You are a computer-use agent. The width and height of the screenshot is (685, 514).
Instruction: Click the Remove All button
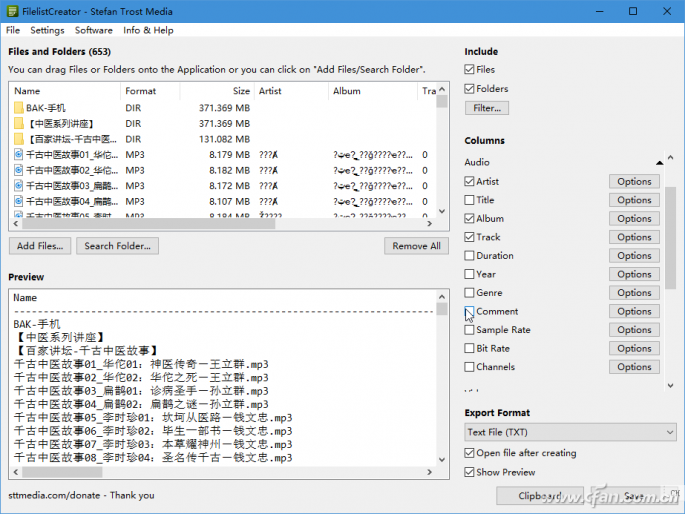416,246
